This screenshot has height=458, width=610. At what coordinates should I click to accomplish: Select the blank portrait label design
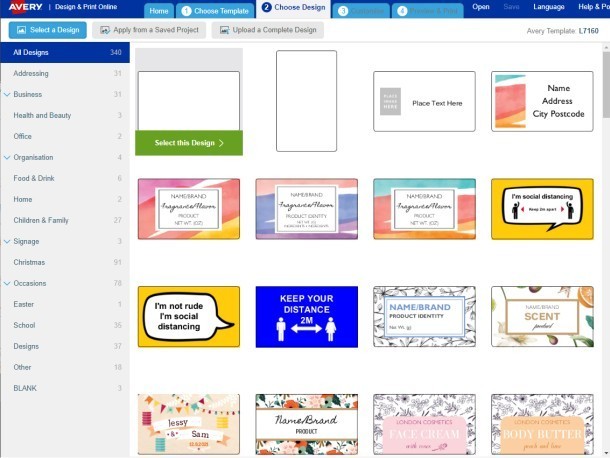(x=306, y=101)
